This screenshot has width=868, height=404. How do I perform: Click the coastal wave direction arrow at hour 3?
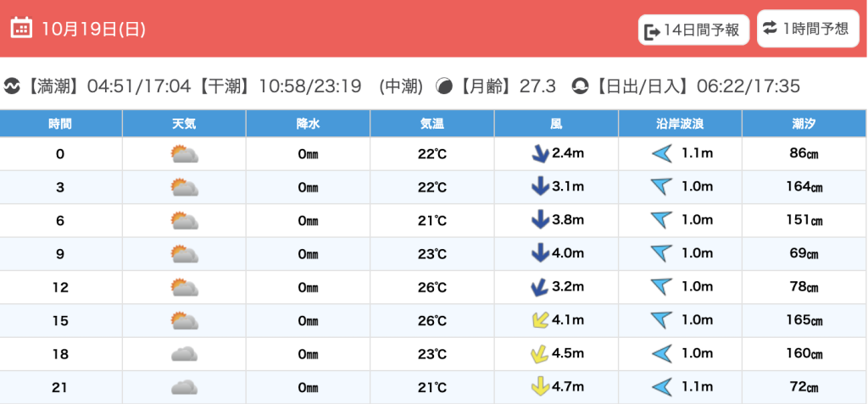coord(661,187)
